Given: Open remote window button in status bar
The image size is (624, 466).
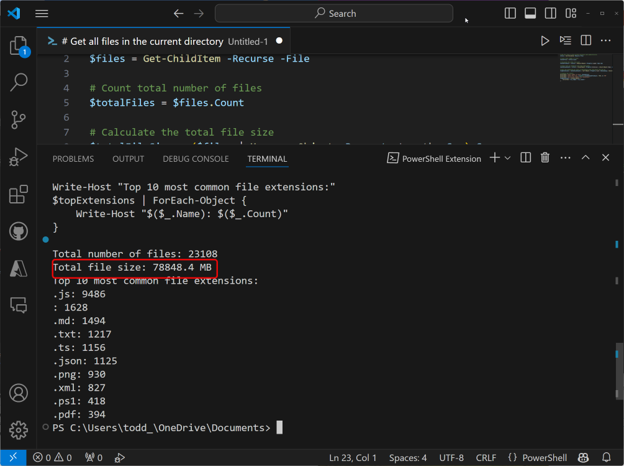Looking at the screenshot, I should click(13, 458).
